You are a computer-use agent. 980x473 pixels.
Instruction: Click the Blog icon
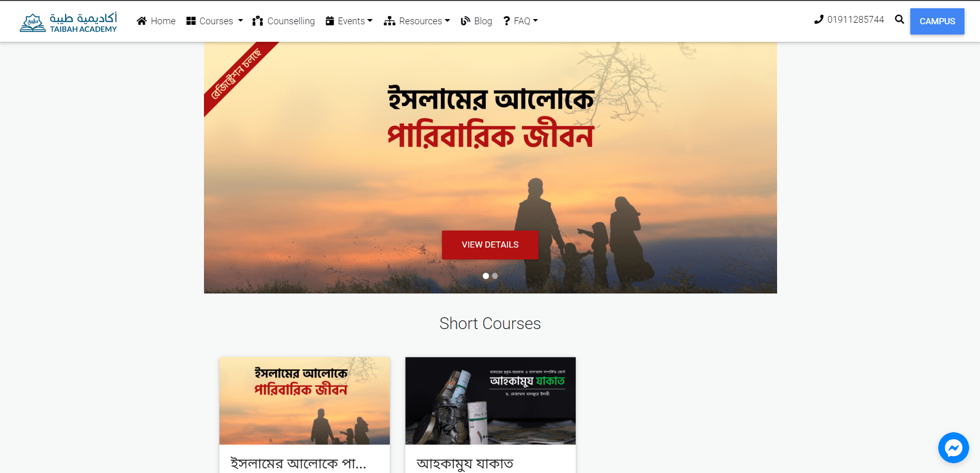(x=466, y=21)
